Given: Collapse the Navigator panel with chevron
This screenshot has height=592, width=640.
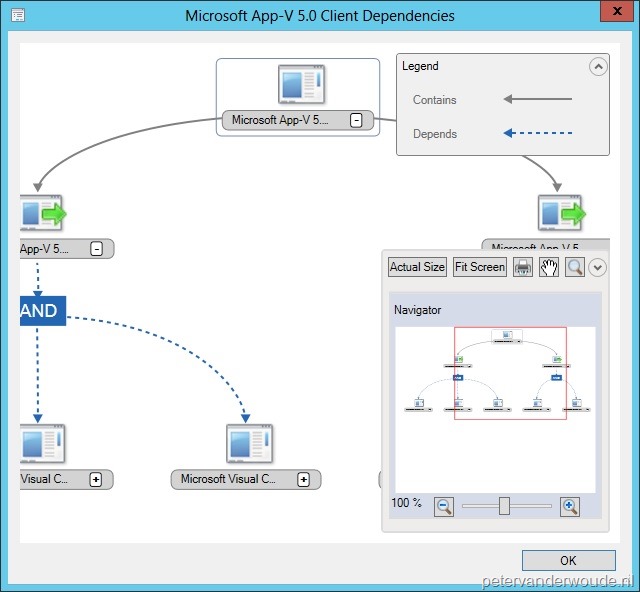Looking at the screenshot, I should pyautogui.click(x=597, y=267).
